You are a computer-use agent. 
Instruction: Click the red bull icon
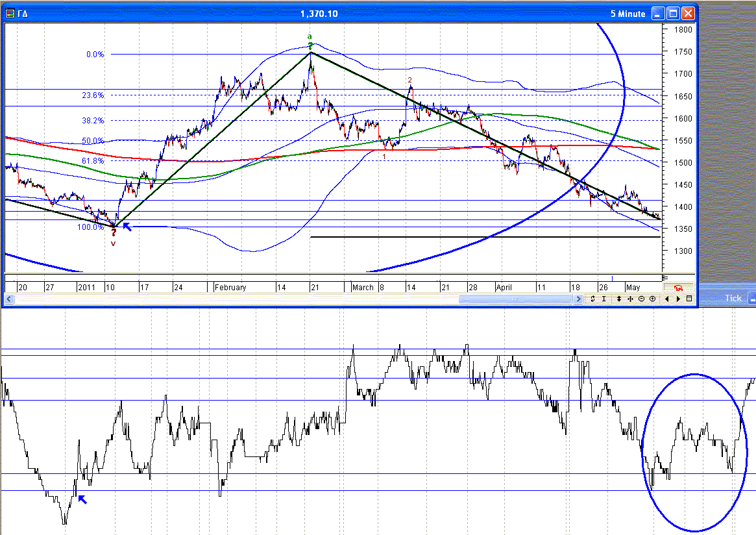tap(679, 287)
